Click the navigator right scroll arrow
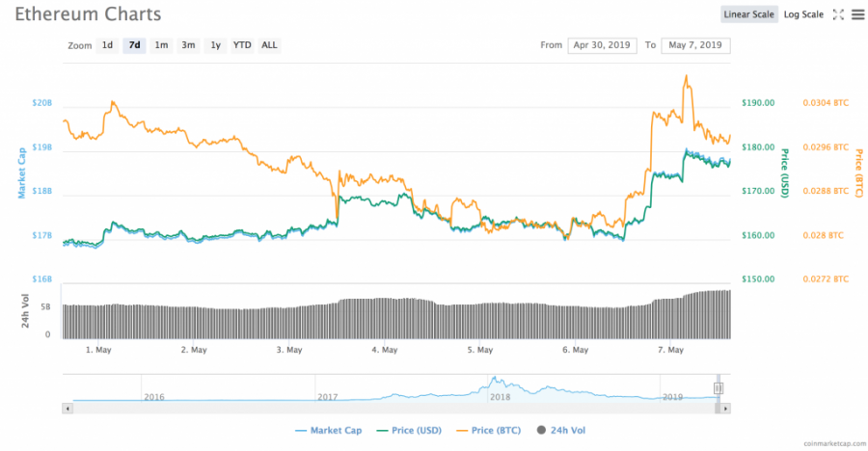 point(725,409)
